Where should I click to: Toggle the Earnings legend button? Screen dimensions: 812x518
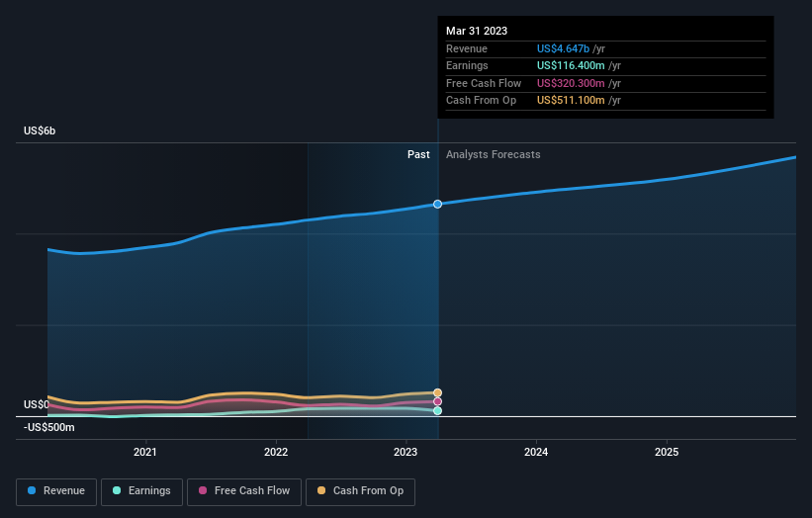pos(141,491)
